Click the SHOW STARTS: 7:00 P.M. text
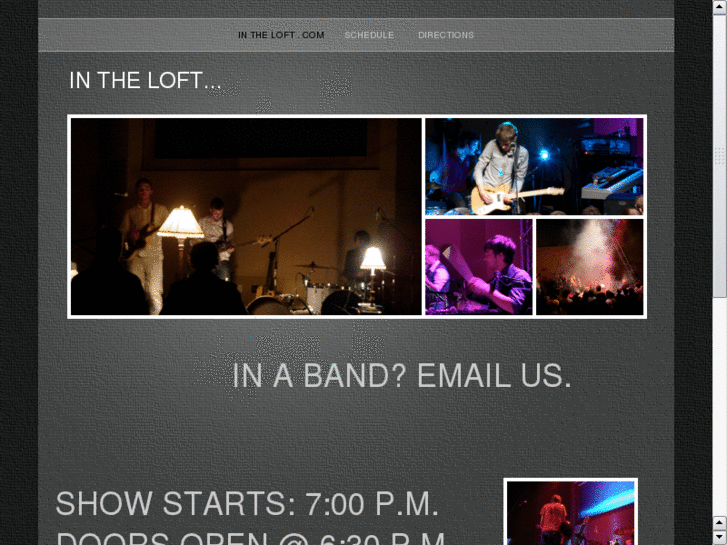Image resolution: width=727 pixels, height=545 pixels. point(247,504)
